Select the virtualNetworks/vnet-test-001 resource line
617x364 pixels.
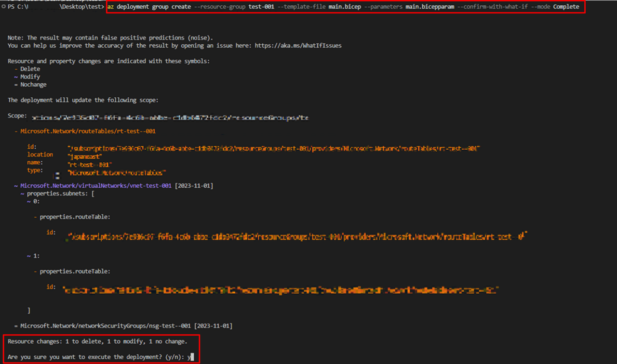[x=95, y=186]
